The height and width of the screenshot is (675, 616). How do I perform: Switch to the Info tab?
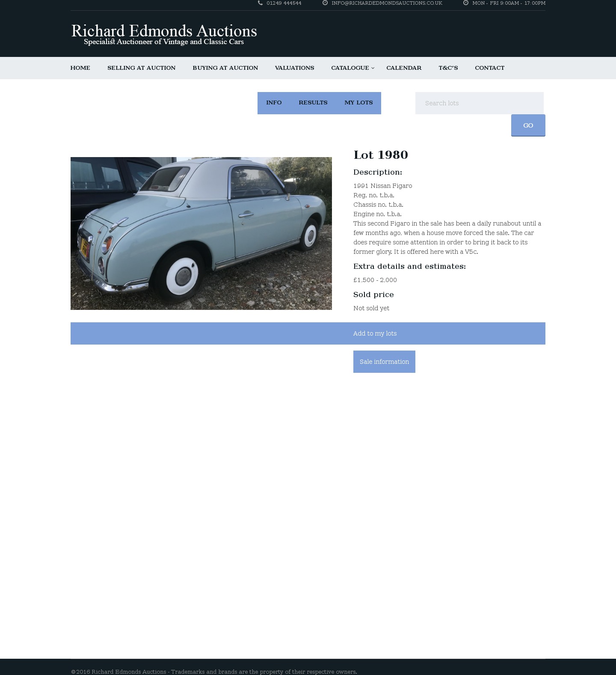[274, 103]
